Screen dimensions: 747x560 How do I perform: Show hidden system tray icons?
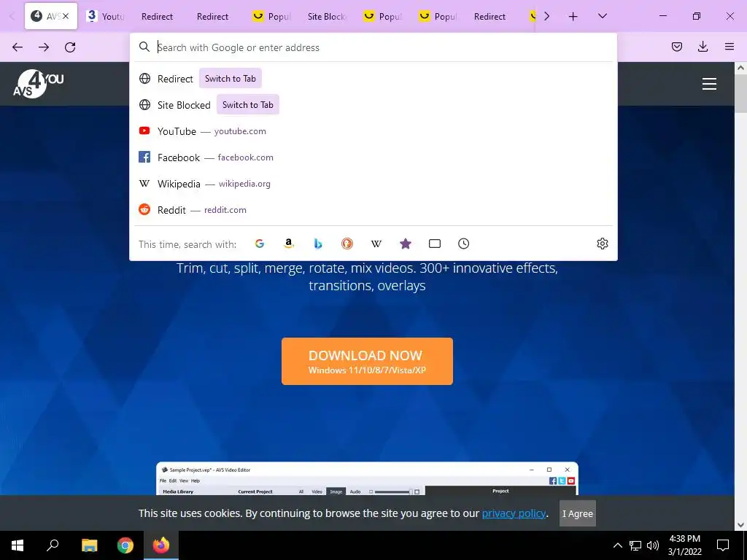pyautogui.click(x=617, y=545)
